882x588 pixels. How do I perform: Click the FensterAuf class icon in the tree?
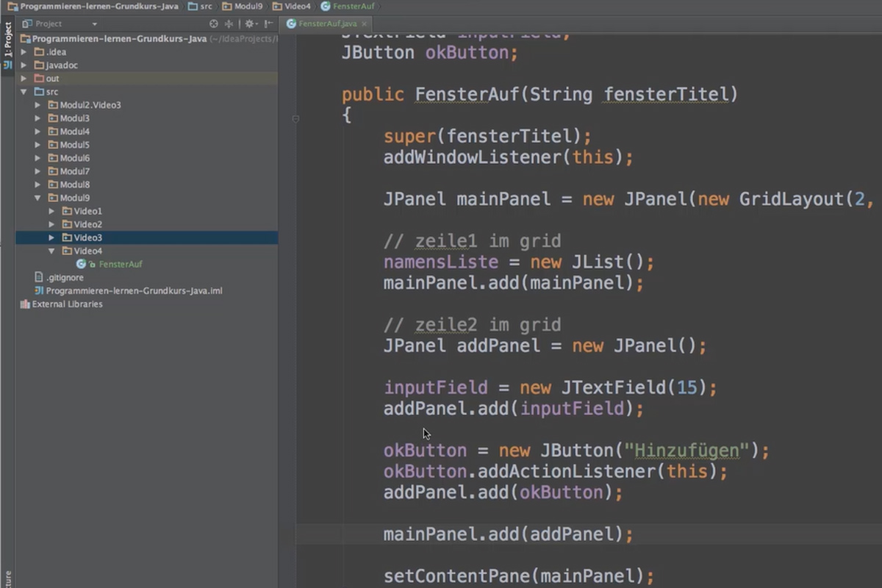(x=82, y=264)
